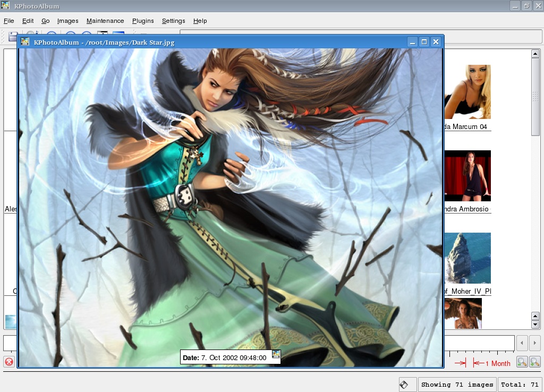Click the 'ndra Ambrosio' thumbnail label
The height and width of the screenshot is (392, 544).
(466, 209)
